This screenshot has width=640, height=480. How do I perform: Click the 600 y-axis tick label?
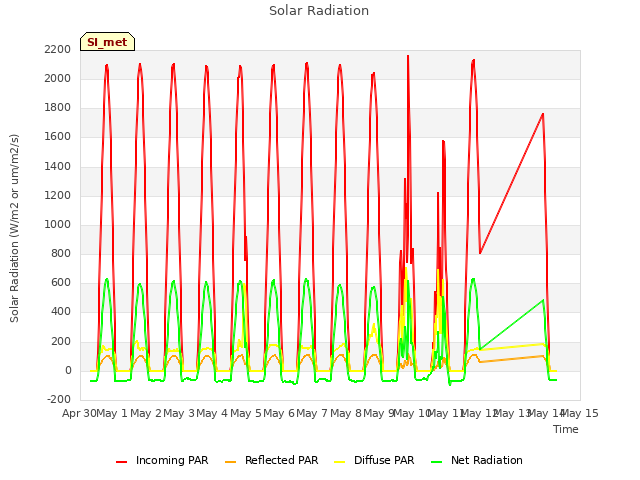point(61,282)
